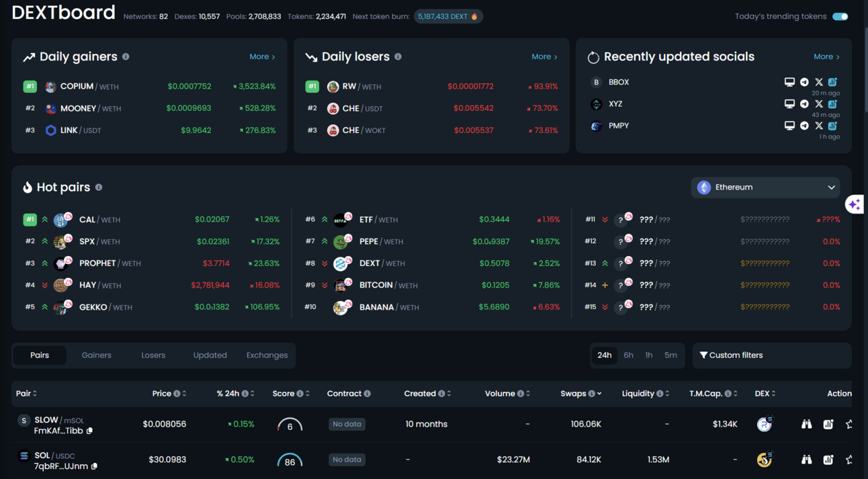The width and height of the screenshot is (868, 479).
Task: Favorite the SLOW pair with star
Action: pyautogui.click(x=849, y=424)
